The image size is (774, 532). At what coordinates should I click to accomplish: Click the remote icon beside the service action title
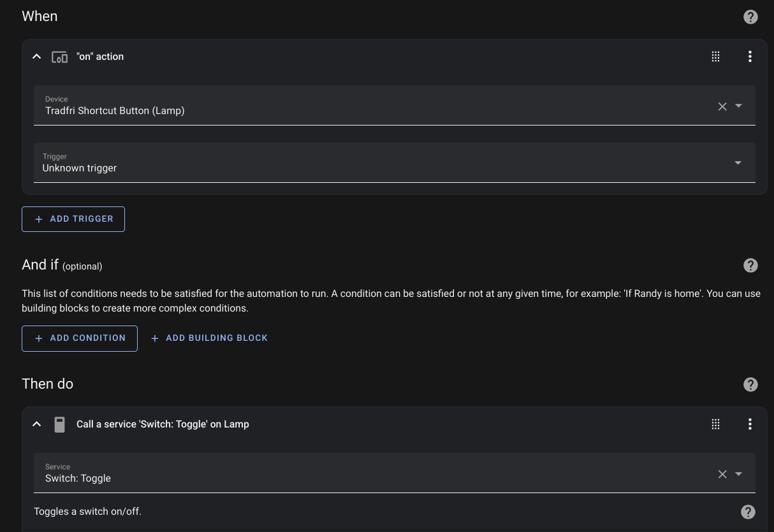coord(60,424)
